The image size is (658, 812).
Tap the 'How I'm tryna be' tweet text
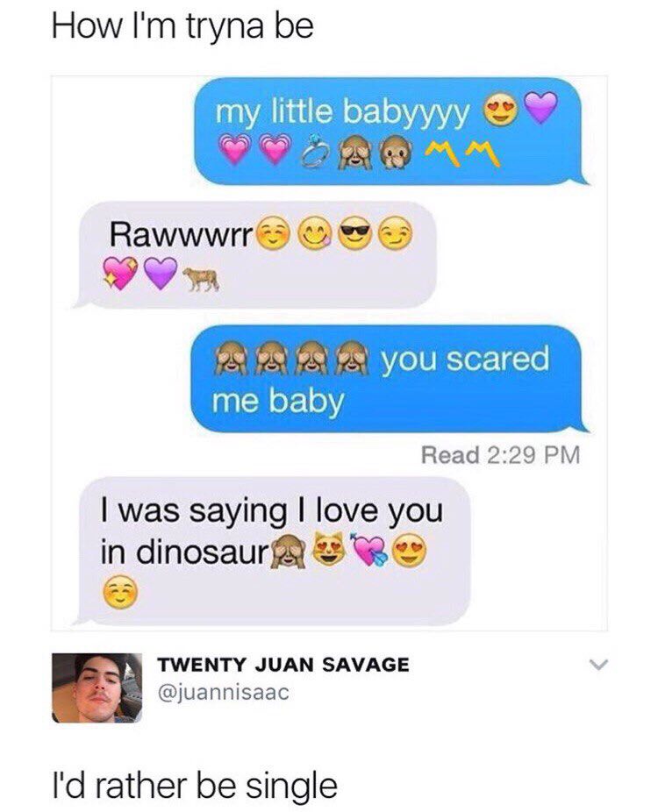click(182, 26)
